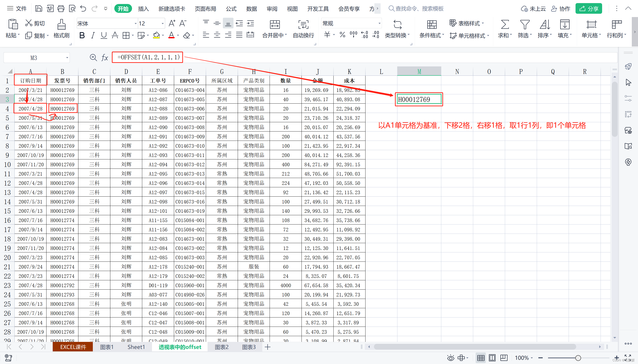Click the green Share button
The height and width of the screenshot is (364, 638).
click(589, 8)
